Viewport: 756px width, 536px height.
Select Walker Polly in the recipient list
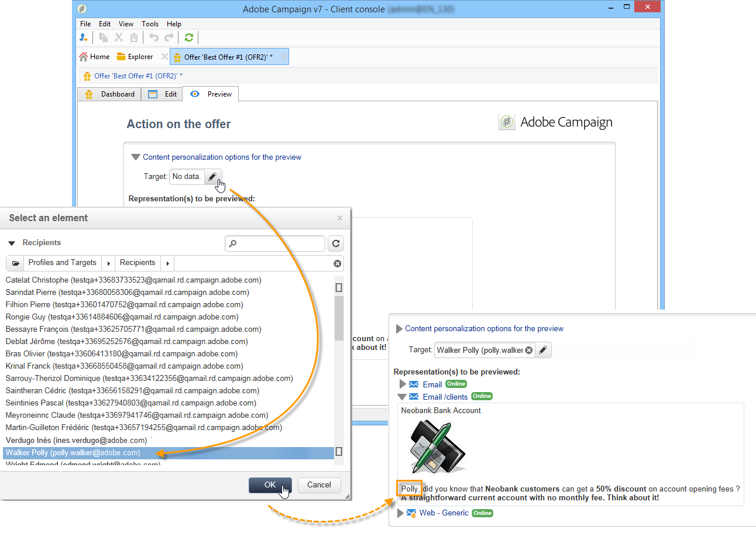(x=169, y=452)
